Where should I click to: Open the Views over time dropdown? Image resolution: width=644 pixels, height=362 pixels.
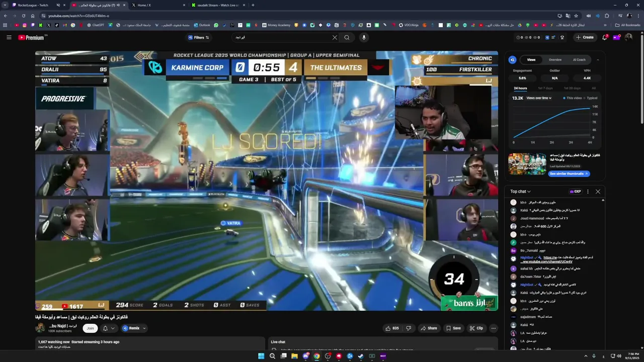click(x=539, y=98)
